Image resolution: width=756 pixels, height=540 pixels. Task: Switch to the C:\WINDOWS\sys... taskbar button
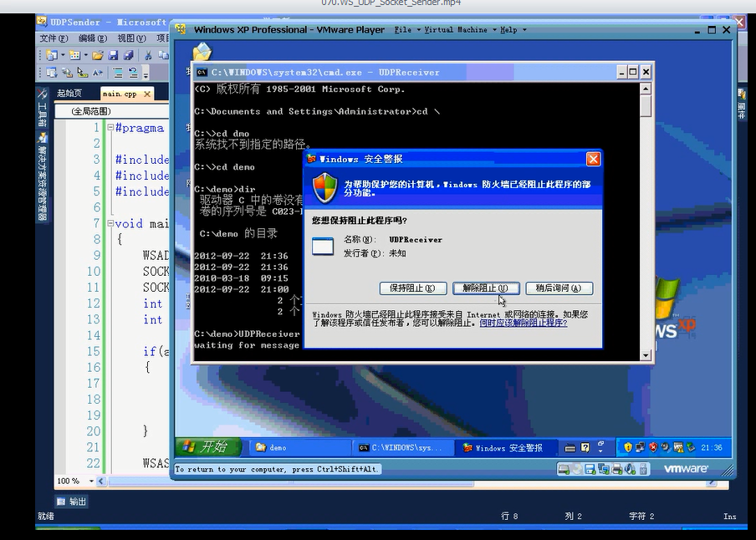point(403,448)
